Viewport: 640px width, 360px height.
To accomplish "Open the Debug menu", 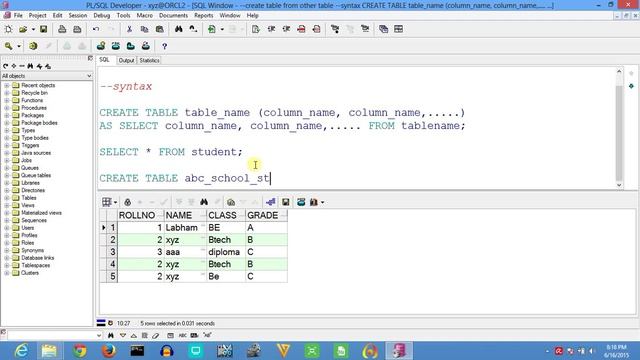I will click(x=102, y=16).
